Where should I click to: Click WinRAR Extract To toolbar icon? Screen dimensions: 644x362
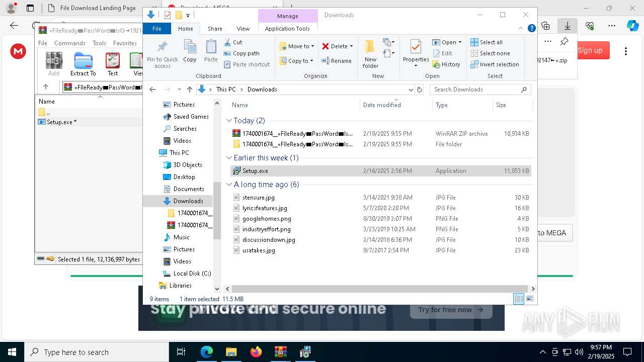click(x=83, y=64)
